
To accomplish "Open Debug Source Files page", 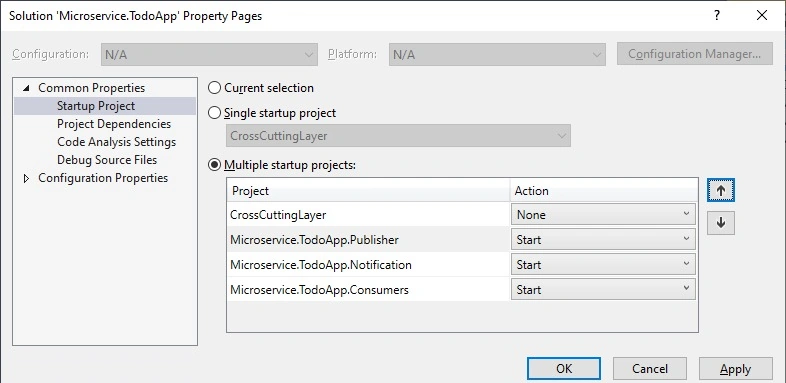I will click(107, 160).
